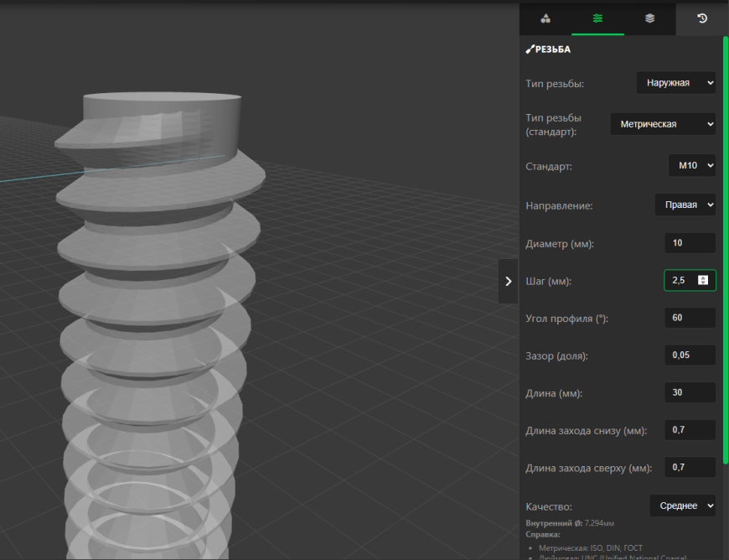Click the 'Шаг (мм):' label
Screen dimensions: 729x560
[549, 282]
